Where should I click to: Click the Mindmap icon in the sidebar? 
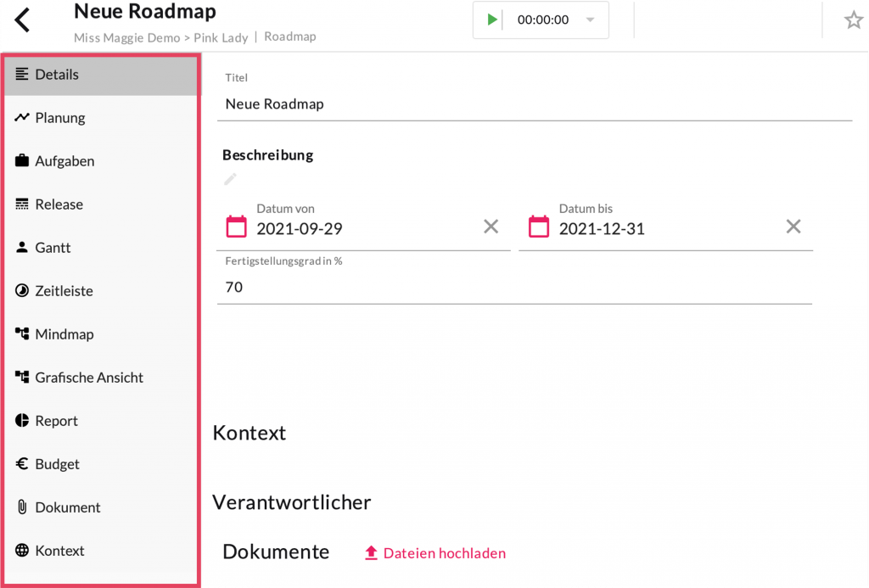(x=22, y=334)
